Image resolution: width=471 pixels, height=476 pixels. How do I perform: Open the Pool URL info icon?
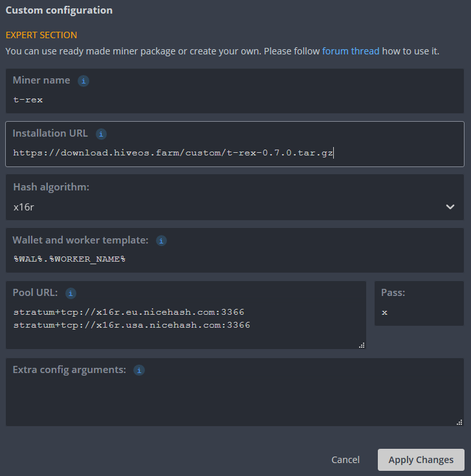tap(71, 293)
